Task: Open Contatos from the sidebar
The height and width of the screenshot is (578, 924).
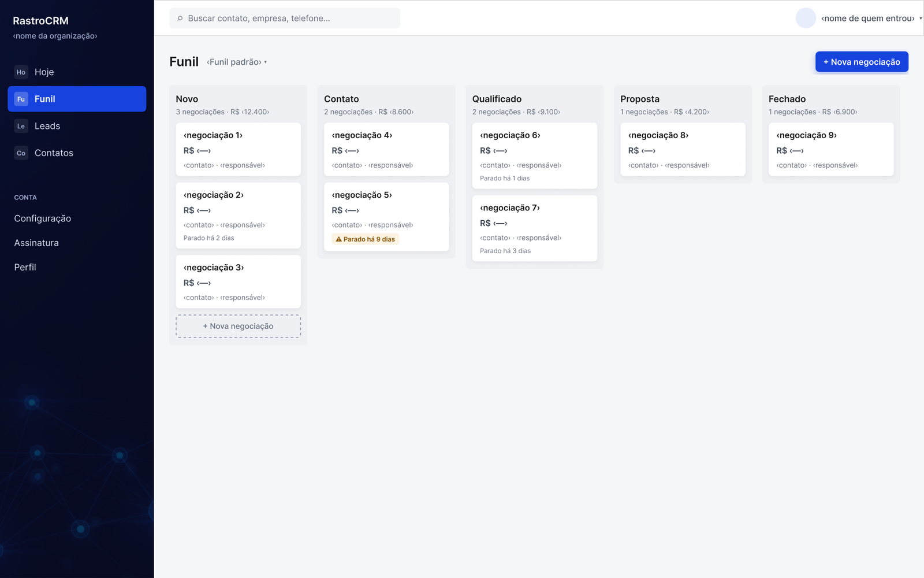Action: pyautogui.click(x=77, y=153)
